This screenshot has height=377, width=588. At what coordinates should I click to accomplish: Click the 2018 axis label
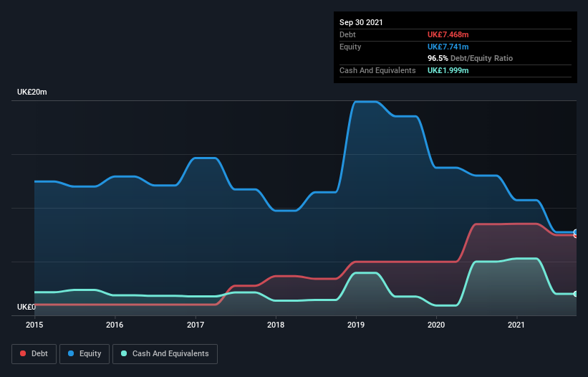point(276,325)
